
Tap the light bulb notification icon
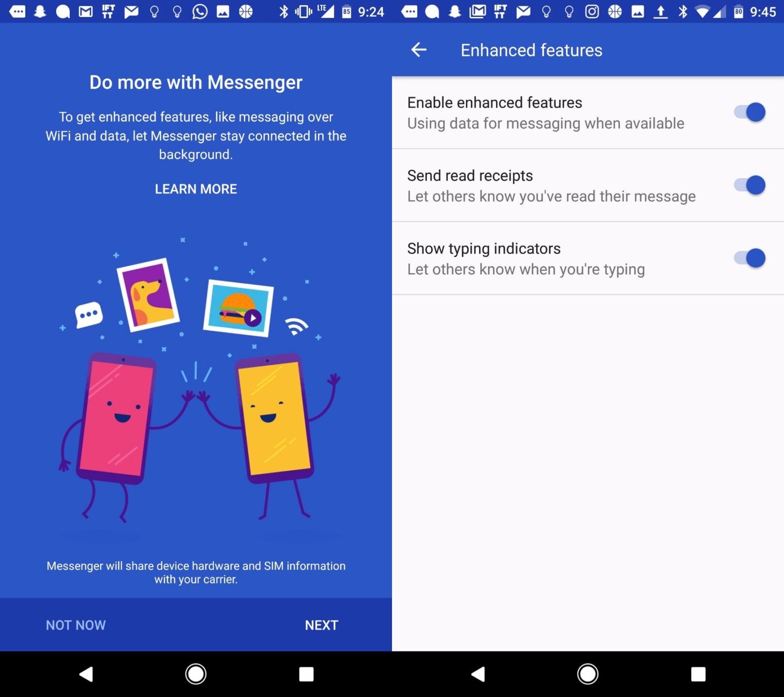[x=155, y=11]
